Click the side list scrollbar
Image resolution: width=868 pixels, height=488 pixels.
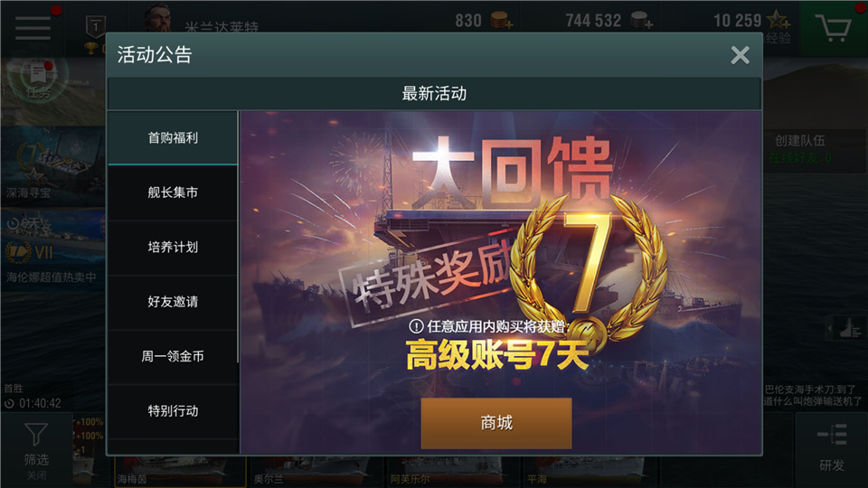[239, 238]
